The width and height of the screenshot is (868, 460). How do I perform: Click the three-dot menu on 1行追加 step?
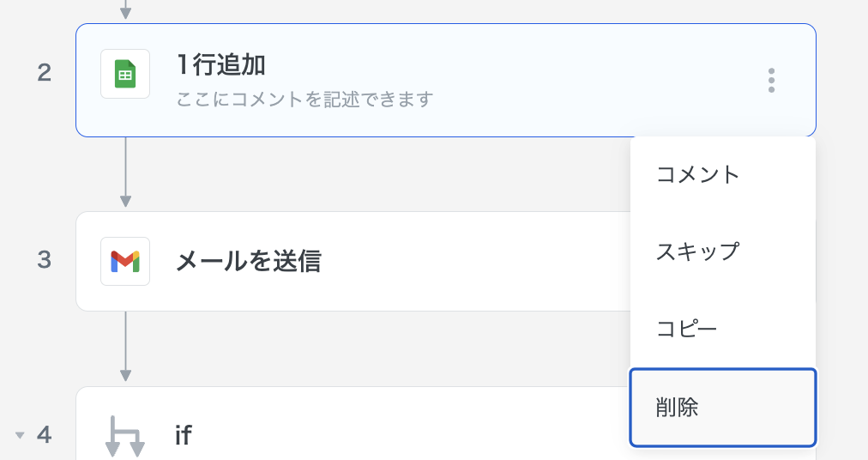pyautogui.click(x=771, y=80)
